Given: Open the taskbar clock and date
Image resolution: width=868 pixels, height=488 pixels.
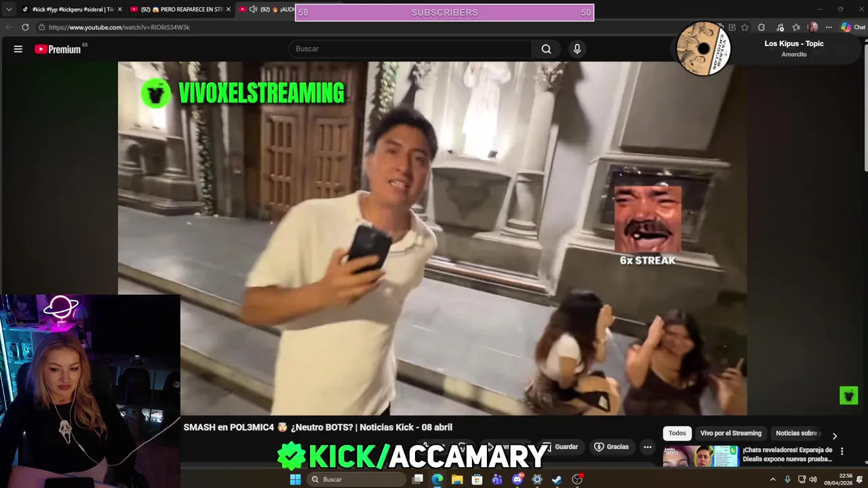Looking at the screenshot, I should (839, 479).
